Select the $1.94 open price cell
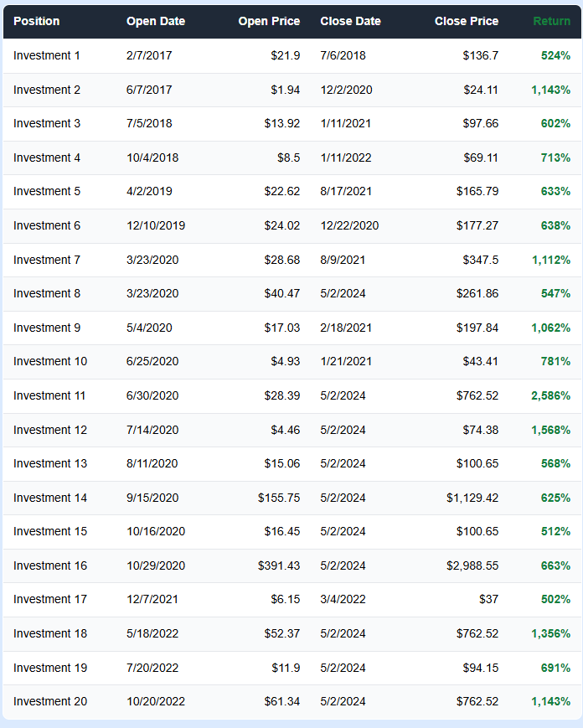The image size is (583, 728). pyautogui.click(x=286, y=90)
